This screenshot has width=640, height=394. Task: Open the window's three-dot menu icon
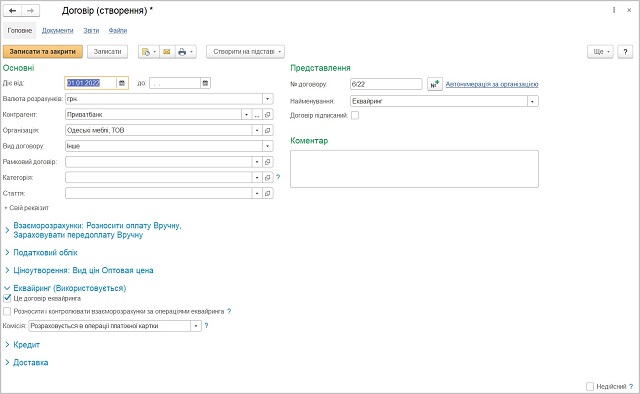click(x=614, y=10)
